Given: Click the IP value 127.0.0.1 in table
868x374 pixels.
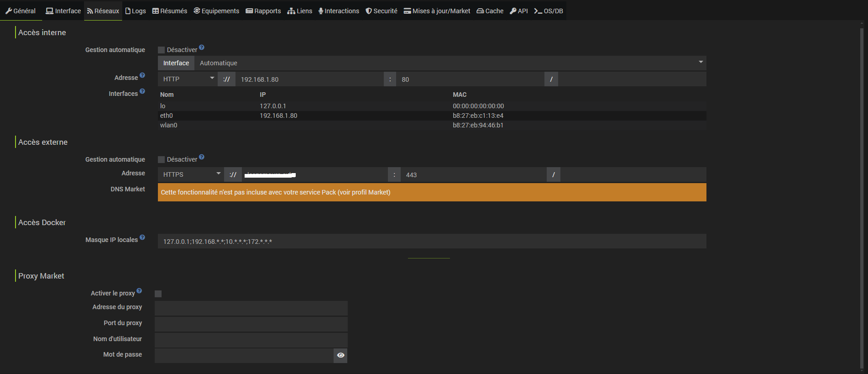Looking at the screenshot, I should [x=273, y=106].
